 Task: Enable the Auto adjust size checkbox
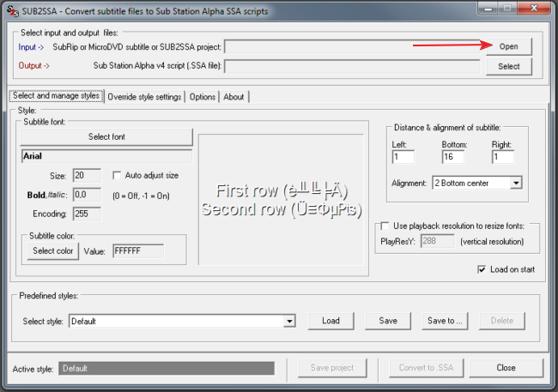click(118, 175)
